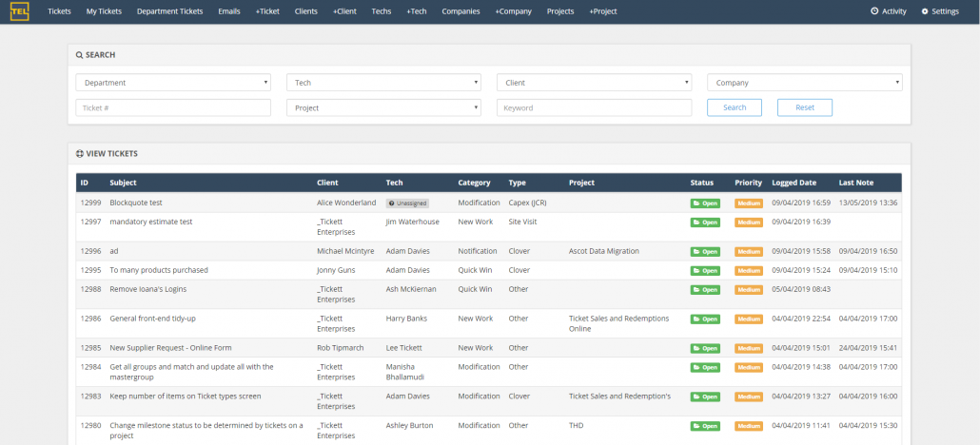Open the Companies menu item

click(x=461, y=11)
